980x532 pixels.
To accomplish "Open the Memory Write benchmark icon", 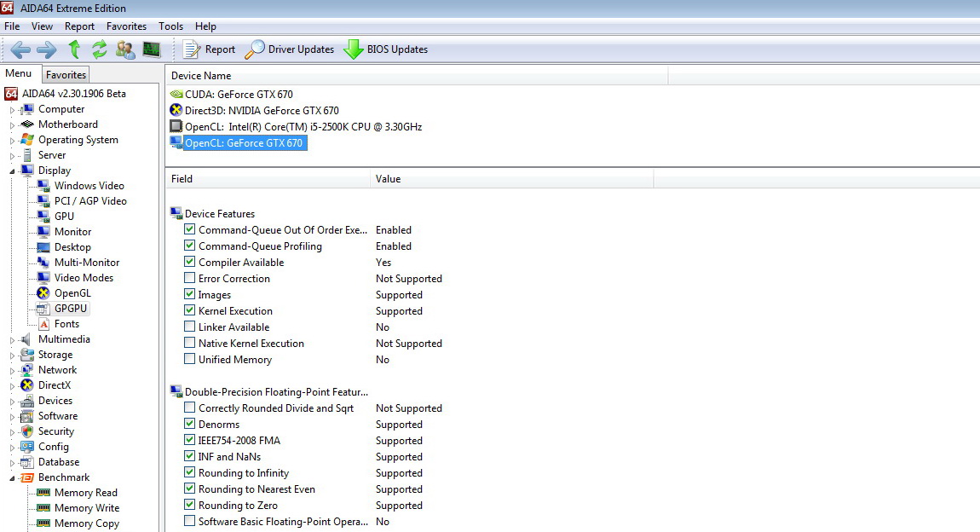I will 43,508.
